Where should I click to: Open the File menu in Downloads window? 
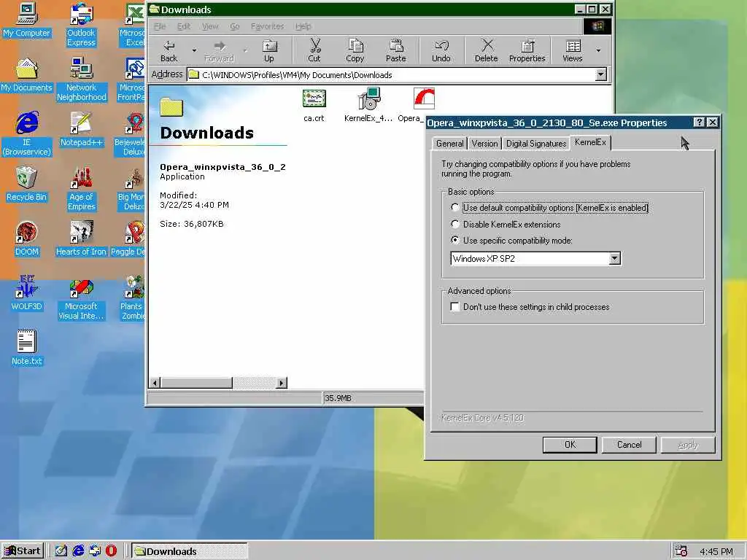pyautogui.click(x=160, y=26)
